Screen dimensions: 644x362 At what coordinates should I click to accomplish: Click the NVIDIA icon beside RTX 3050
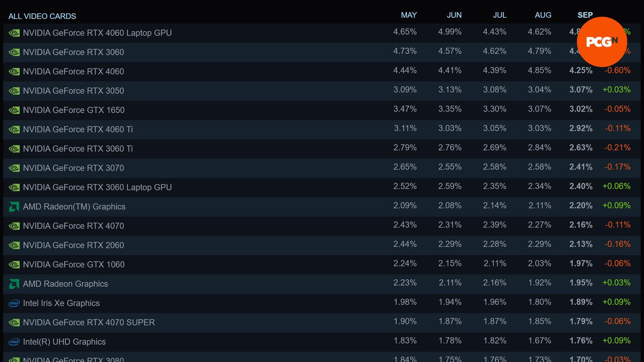pyautogui.click(x=14, y=91)
